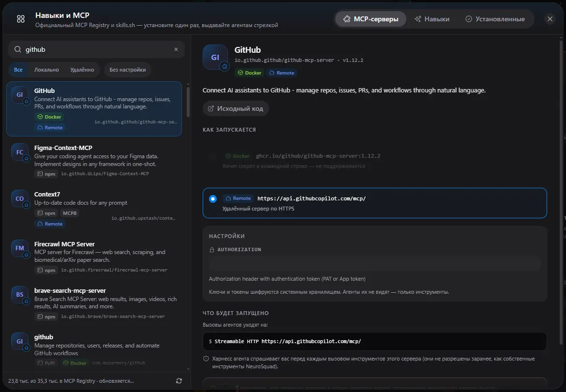Click the Remote badge in details header
This screenshot has width=566, height=392.
point(282,73)
